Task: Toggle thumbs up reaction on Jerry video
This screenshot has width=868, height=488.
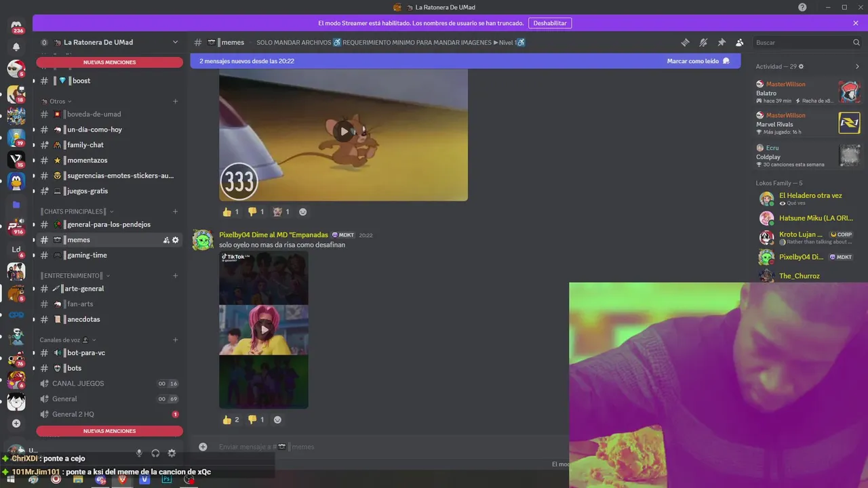Action: [231, 211]
